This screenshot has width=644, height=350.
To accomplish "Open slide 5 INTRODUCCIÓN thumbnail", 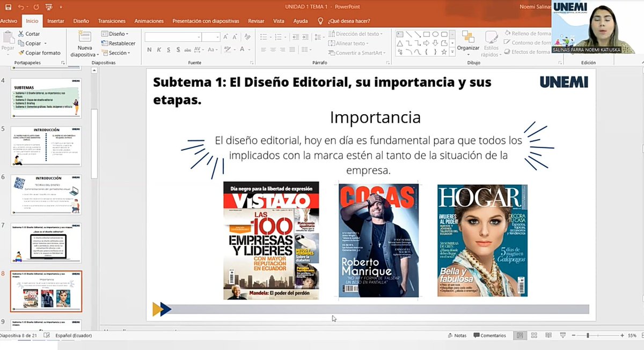I will point(46,146).
